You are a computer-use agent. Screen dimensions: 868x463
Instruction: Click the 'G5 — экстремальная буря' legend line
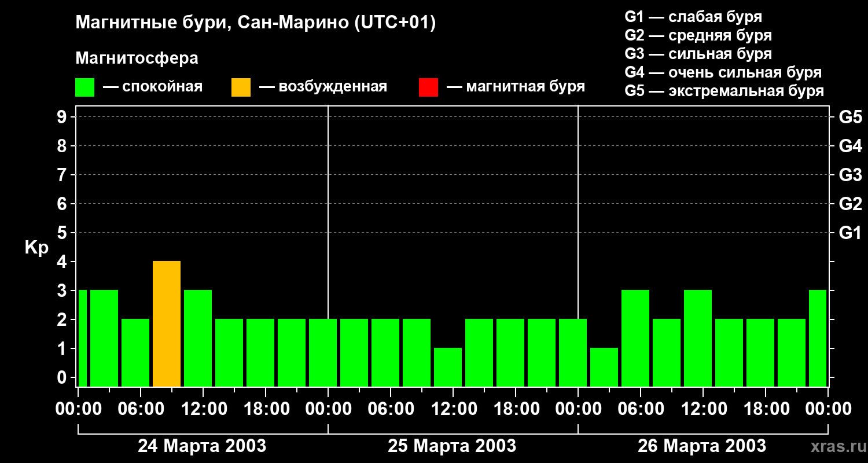(x=724, y=91)
